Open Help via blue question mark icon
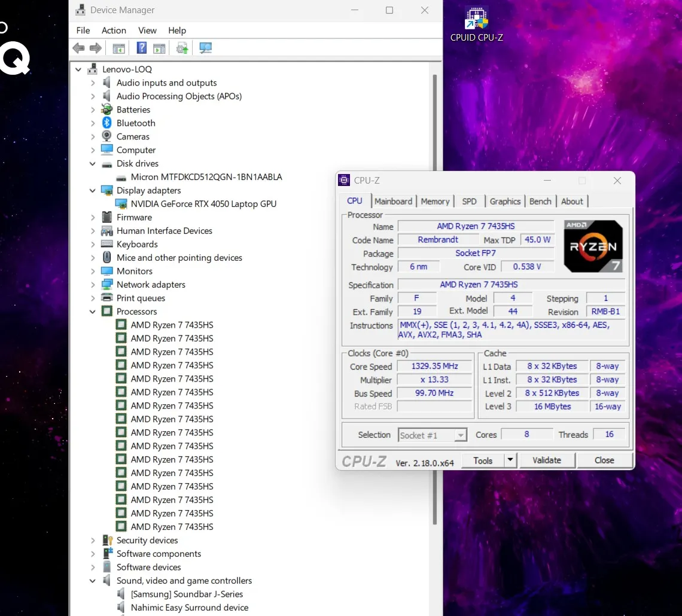The image size is (682, 616). [x=142, y=48]
